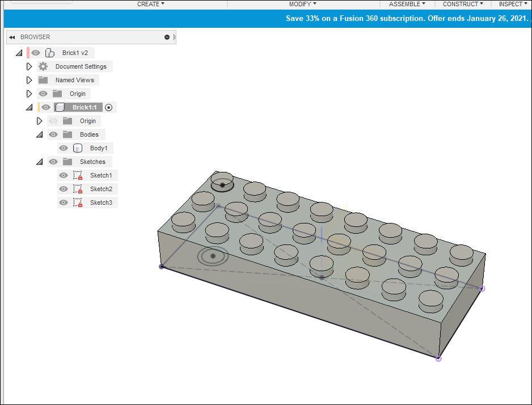532x405 pixels.
Task: Click the Body1 body icon
Action: 78,148
